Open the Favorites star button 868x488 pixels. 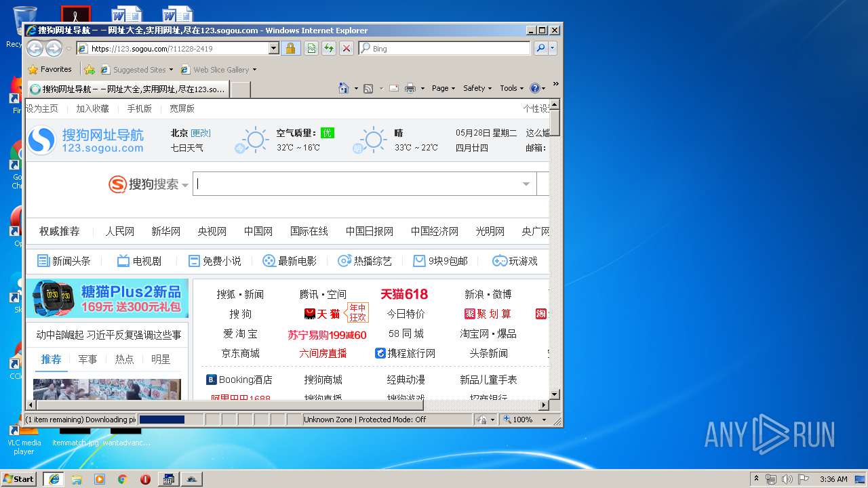coord(50,69)
